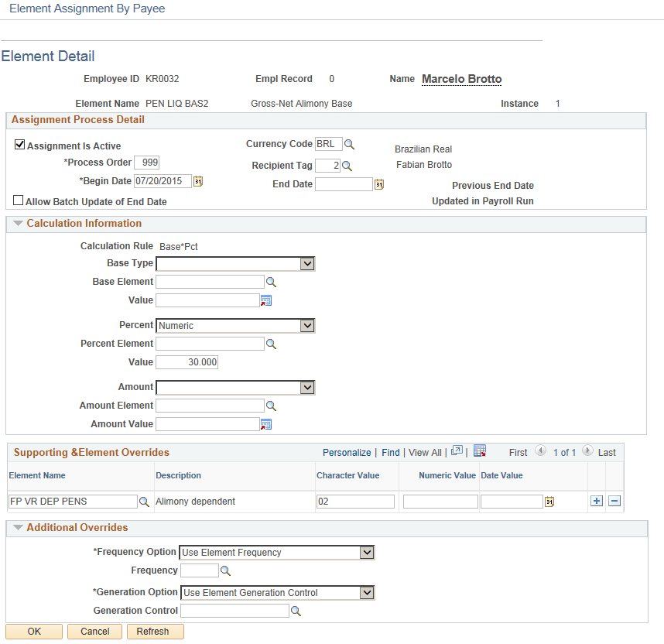664x644 pixels.
Task: Open the Marcelo Brotto name link
Action: [x=461, y=78]
